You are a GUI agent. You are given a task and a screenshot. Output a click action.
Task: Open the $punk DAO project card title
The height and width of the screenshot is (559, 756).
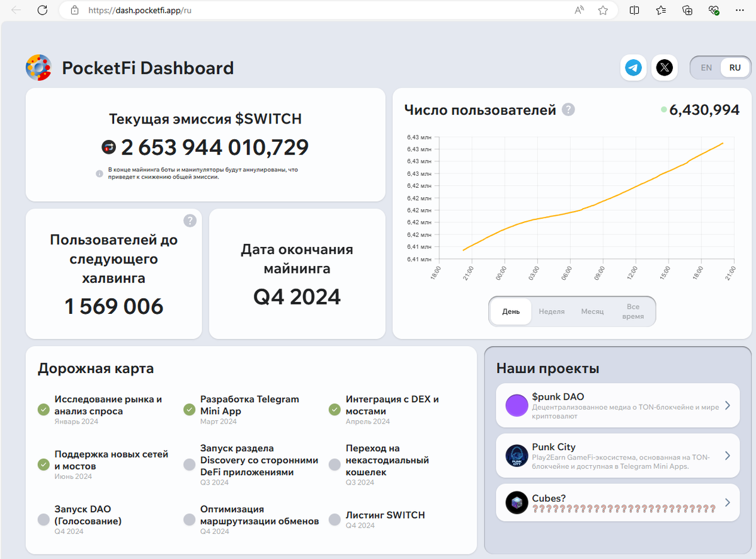(558, 397)
